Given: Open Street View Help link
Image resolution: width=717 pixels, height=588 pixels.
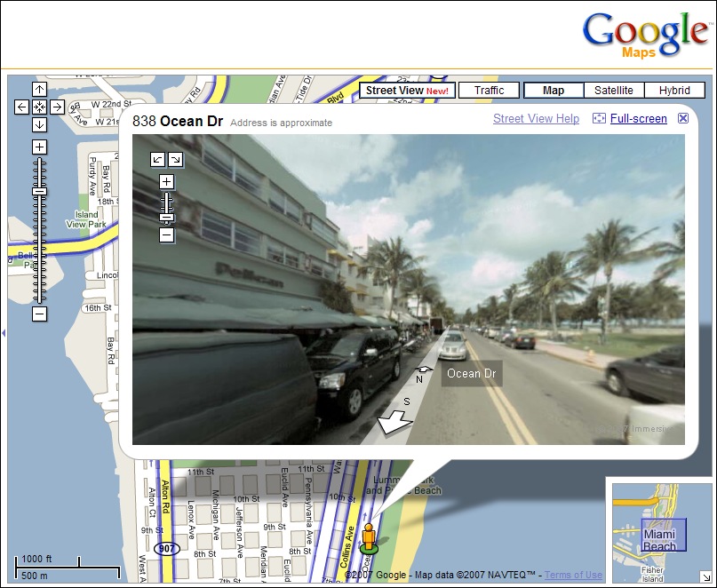Looking at the screenshot, I should coord(536,119).
